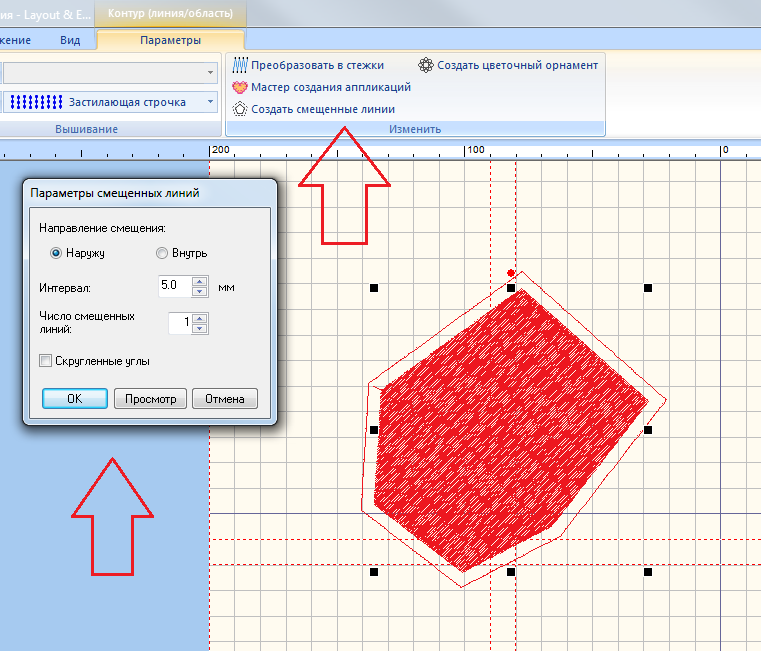Increase the Интервал value

pos(200,281)
